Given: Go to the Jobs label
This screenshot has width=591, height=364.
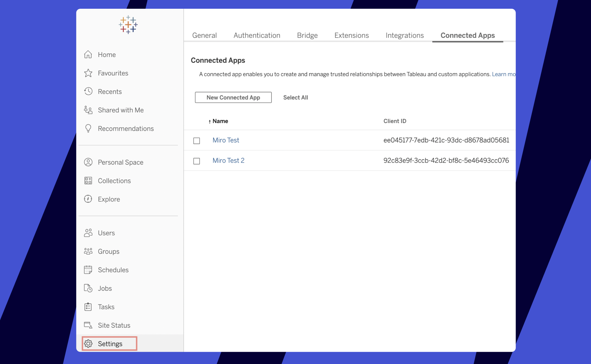Looking at the screenshot, I should coord(105,289).
